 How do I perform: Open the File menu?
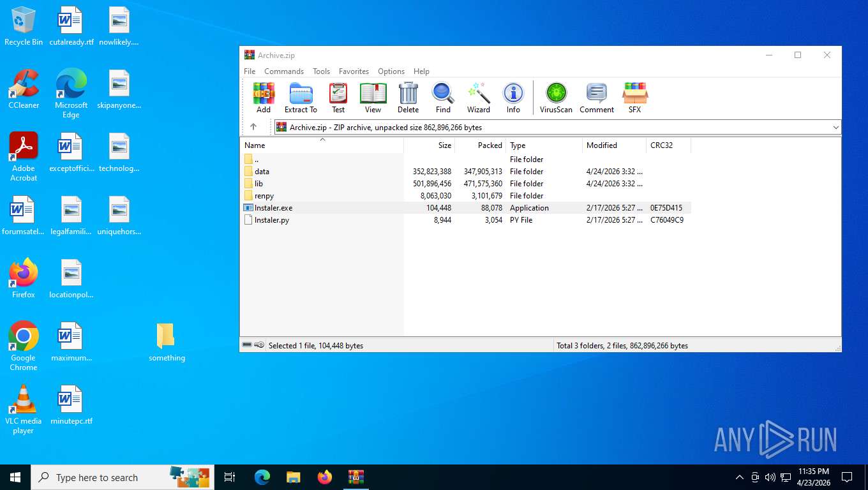tap(250, 71)
